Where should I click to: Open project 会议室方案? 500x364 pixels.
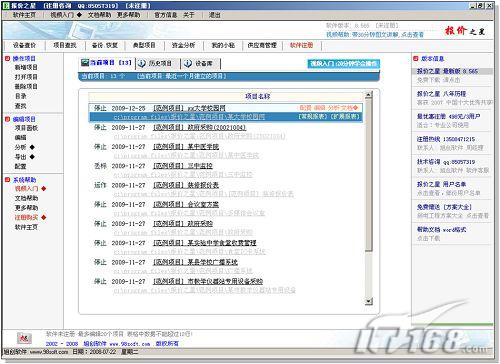[186, 204]
